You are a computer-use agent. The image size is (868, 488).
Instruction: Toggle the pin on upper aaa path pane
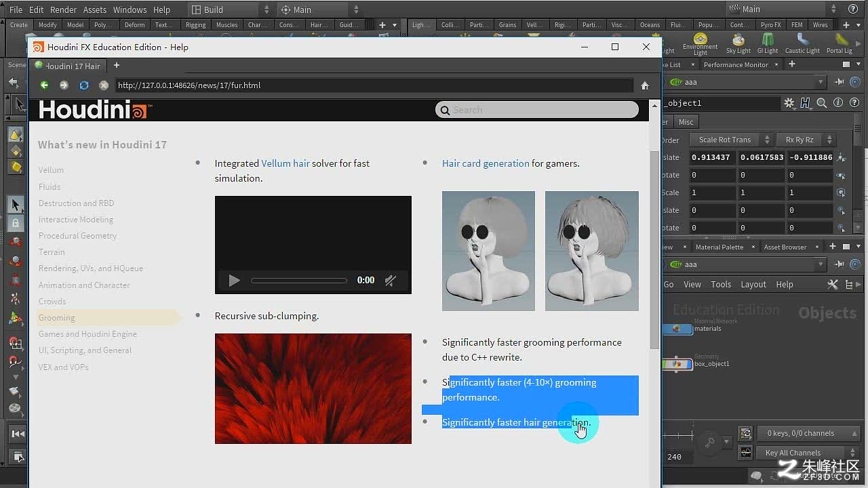click(x=840, y=82)
